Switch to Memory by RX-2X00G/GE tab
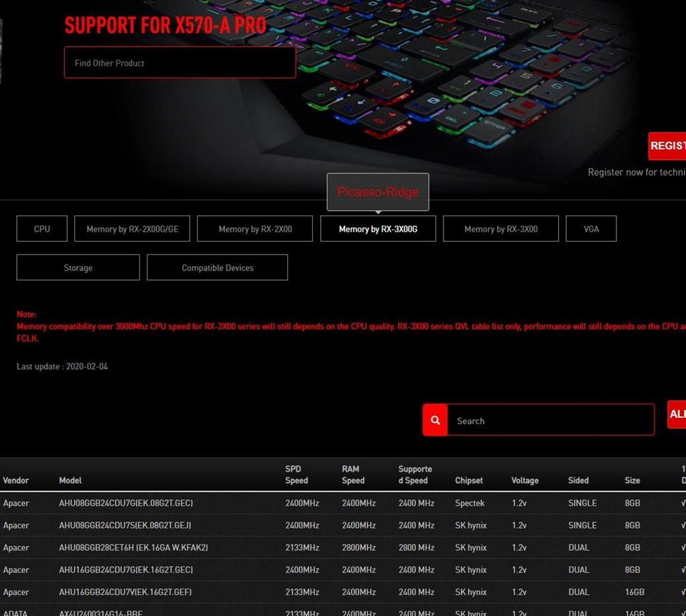The image size is (686, 616). 132,228
